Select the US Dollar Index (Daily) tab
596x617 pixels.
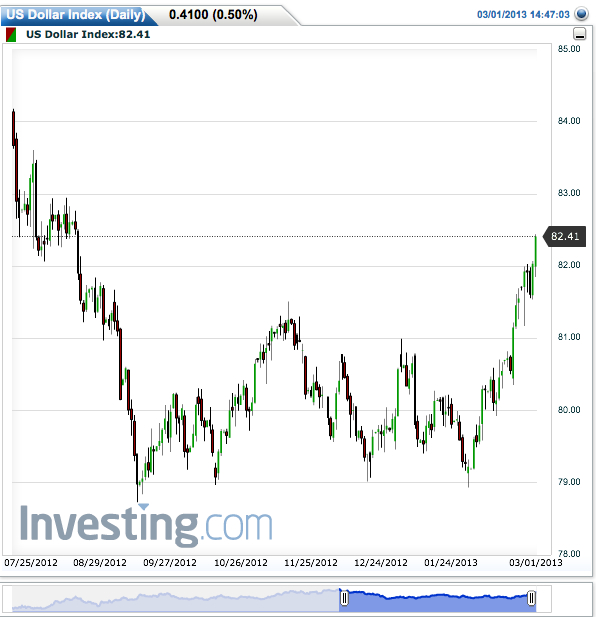76,15
